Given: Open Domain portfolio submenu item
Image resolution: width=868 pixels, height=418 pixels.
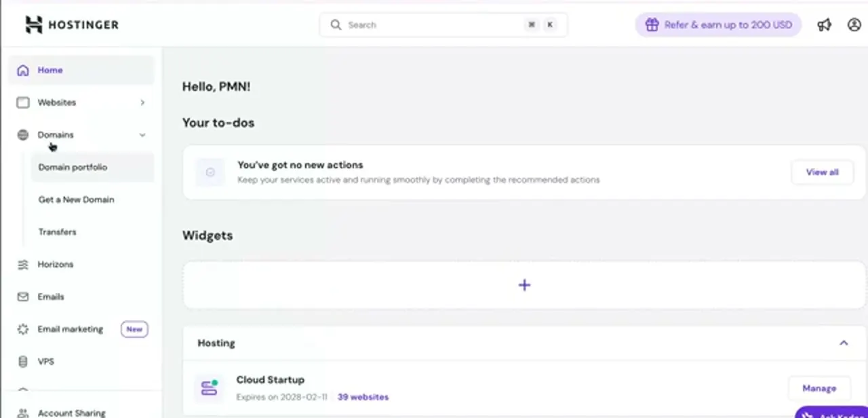Looking at the screenshot, I should tap(92, 167).
